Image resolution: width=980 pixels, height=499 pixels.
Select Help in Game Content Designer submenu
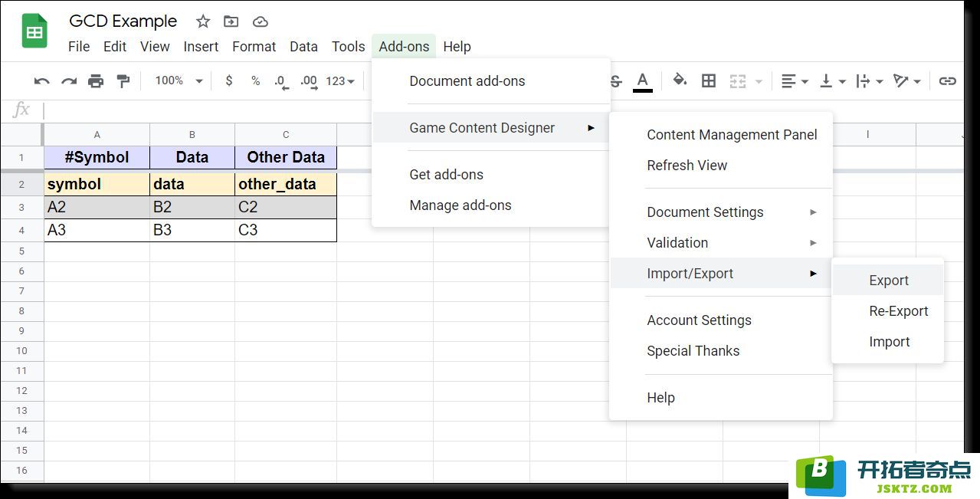pos(721,398)
